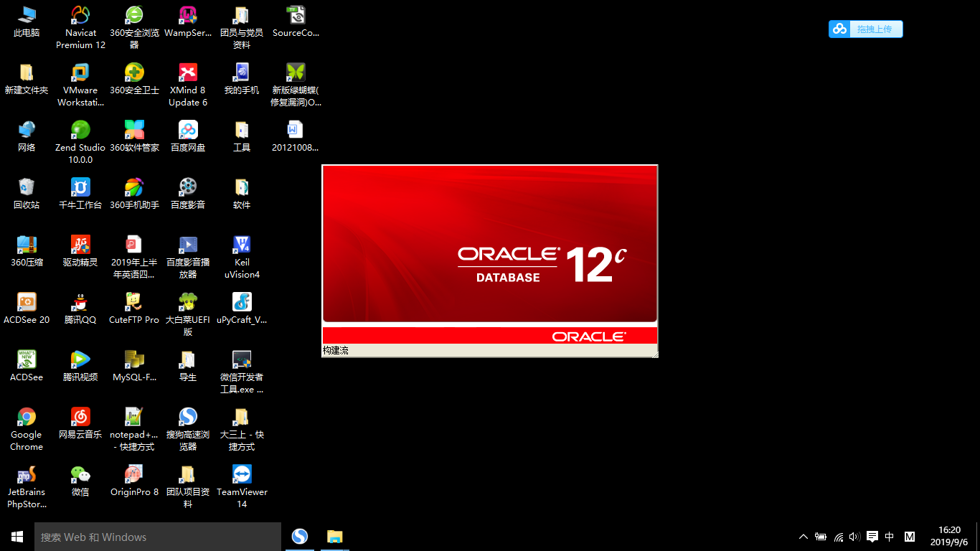This screenshot has height=551, width=980.
Task: Open the 16:20 clock and date
Action: pos(949,536)
